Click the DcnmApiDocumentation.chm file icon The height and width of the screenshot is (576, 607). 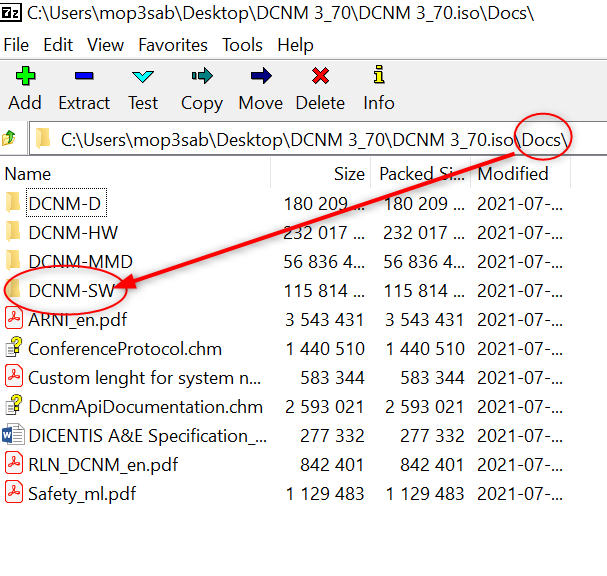[x=14, y=405]
